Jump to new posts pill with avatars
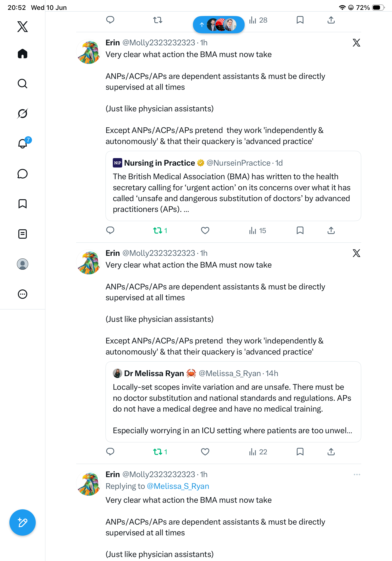Screen dimensions: 392x561 219,25
